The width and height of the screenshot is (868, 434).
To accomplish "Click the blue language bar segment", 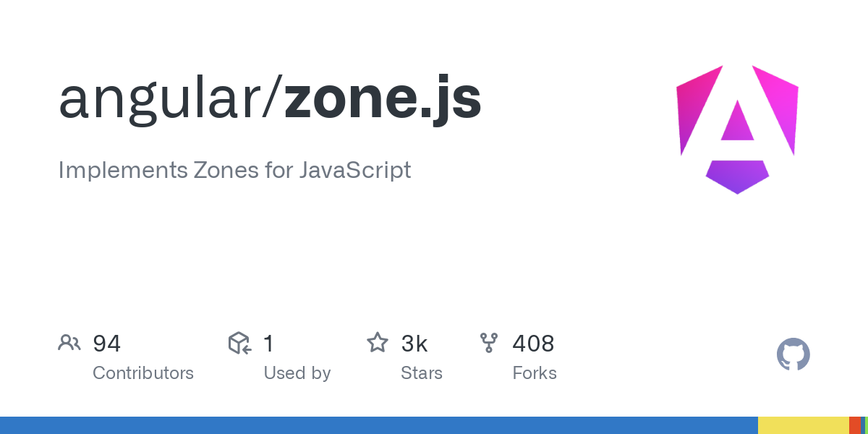I will [378, 425].
